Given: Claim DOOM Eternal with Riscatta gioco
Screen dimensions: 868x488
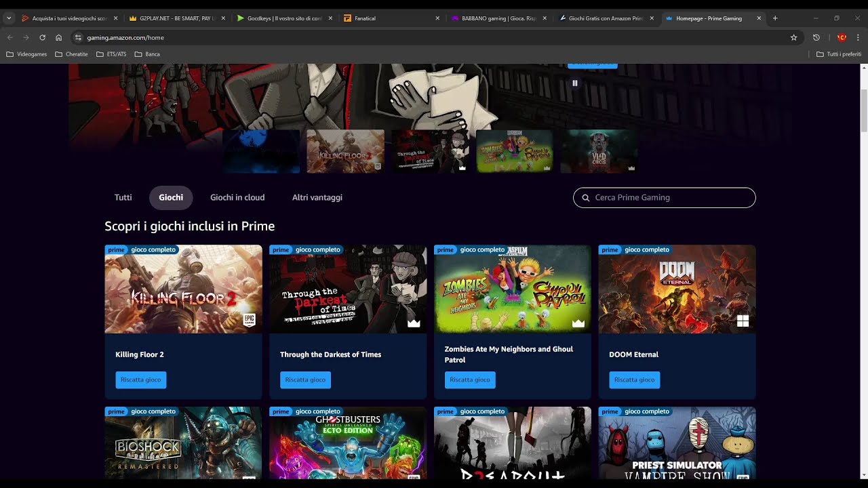Looking at the screenshot, I should tap(635, 380).
